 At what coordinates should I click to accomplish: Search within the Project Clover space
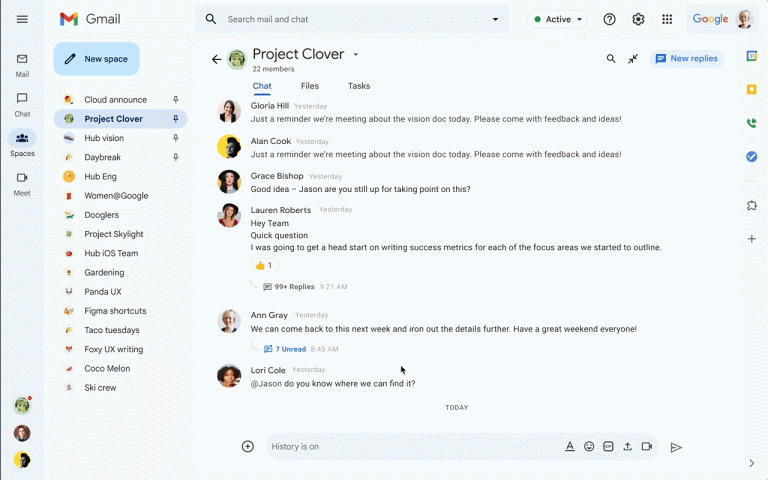point(611,59)
